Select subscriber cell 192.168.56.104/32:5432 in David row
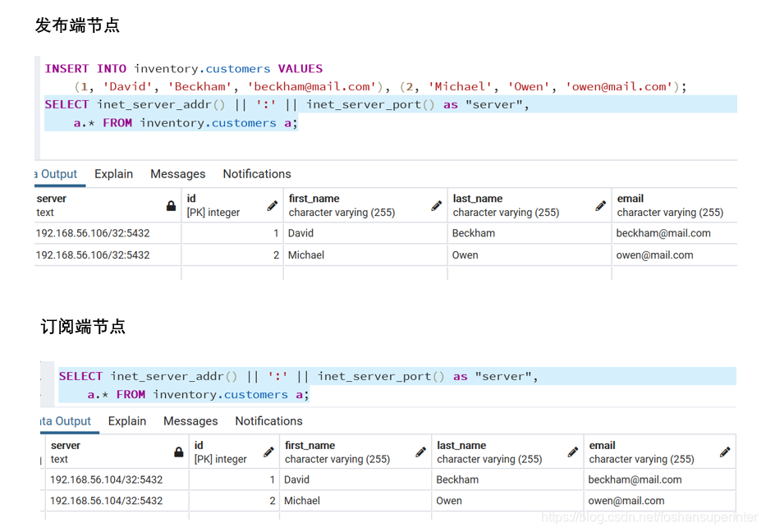Image resolution: width=766 pixels, height=532 pixels. coord(117,479)
